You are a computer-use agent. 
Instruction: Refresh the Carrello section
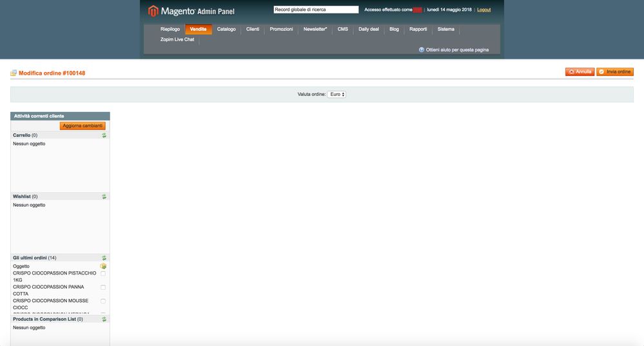(x=104, y=135)
